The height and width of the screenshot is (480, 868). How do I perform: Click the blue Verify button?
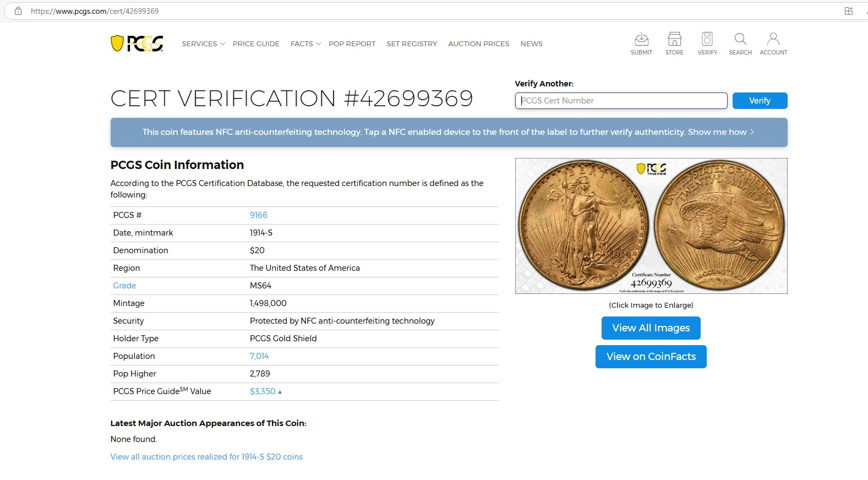coord(760,101)
